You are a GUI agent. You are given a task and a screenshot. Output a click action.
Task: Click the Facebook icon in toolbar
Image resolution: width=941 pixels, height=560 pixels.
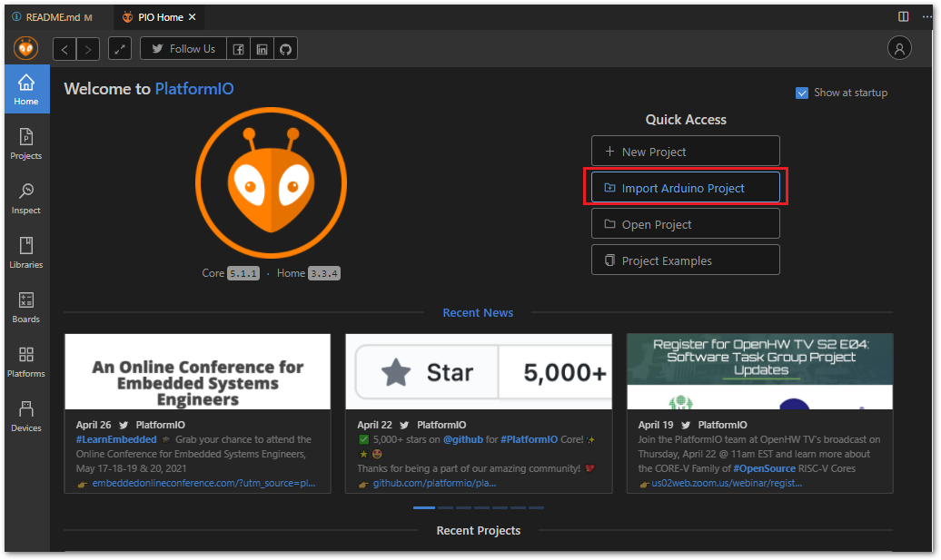[x=238, y=49]
